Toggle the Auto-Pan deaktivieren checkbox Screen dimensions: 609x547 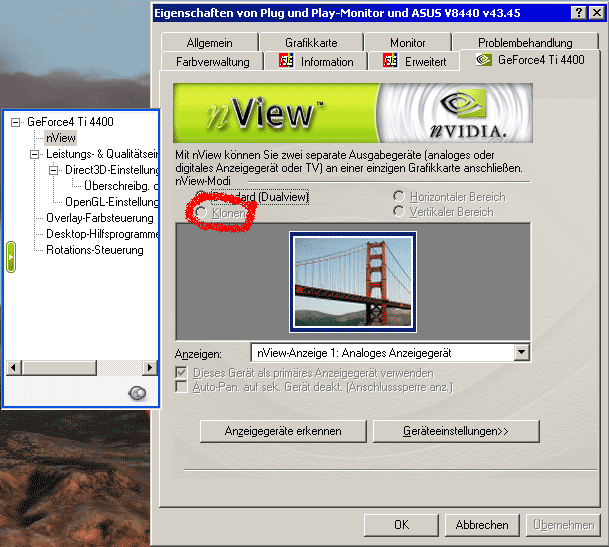tap(181, 387)
